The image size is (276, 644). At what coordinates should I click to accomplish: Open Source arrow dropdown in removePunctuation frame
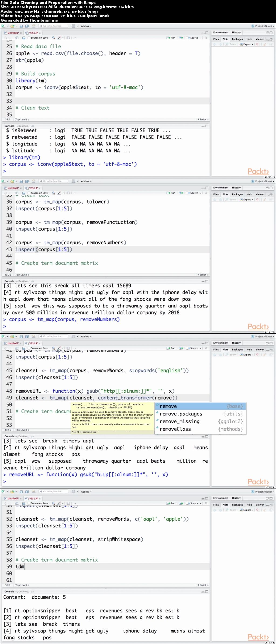point(201,193)
